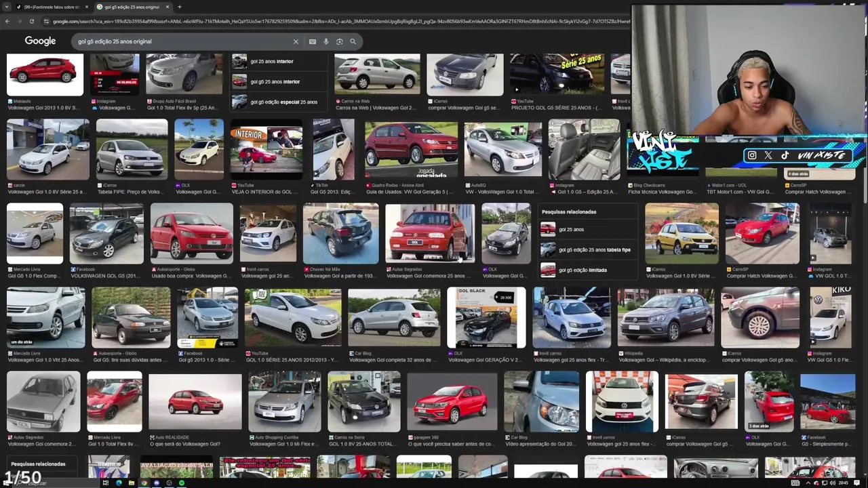This screenshot has width=868, height=488.
Task: Open 'Volkswagen Gol completa 32 anos' image
Action: click(394, 317)
